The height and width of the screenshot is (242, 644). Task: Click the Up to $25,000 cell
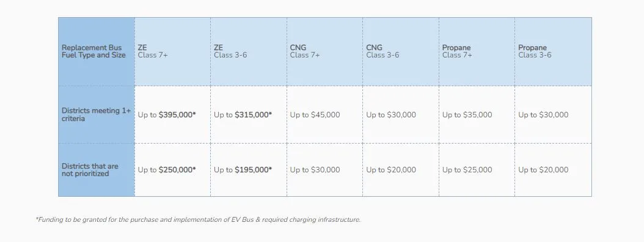point(467,170)
